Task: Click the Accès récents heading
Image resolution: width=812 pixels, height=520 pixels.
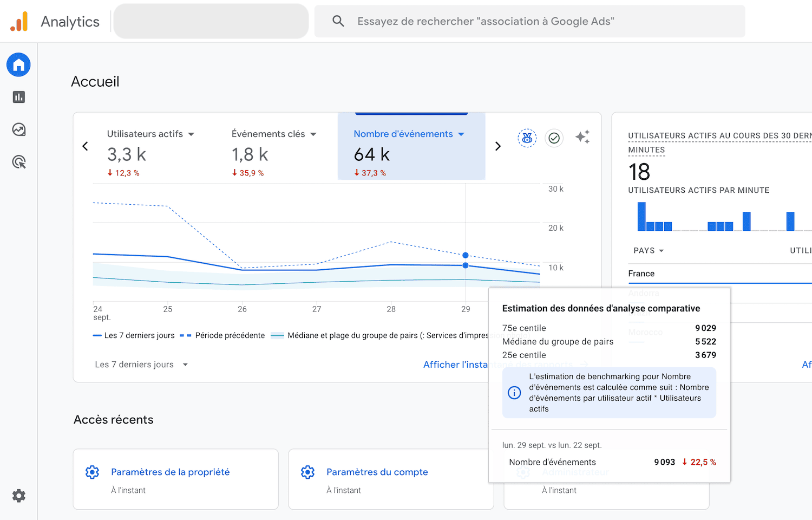Action: click(x=114, y=420)
